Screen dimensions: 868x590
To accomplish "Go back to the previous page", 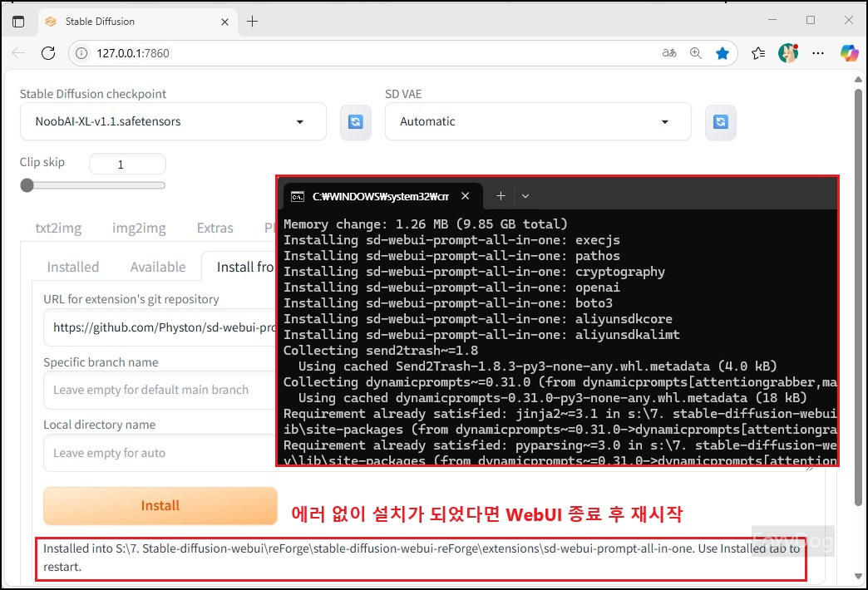I will pyautogui.click(x=18, y=53).
